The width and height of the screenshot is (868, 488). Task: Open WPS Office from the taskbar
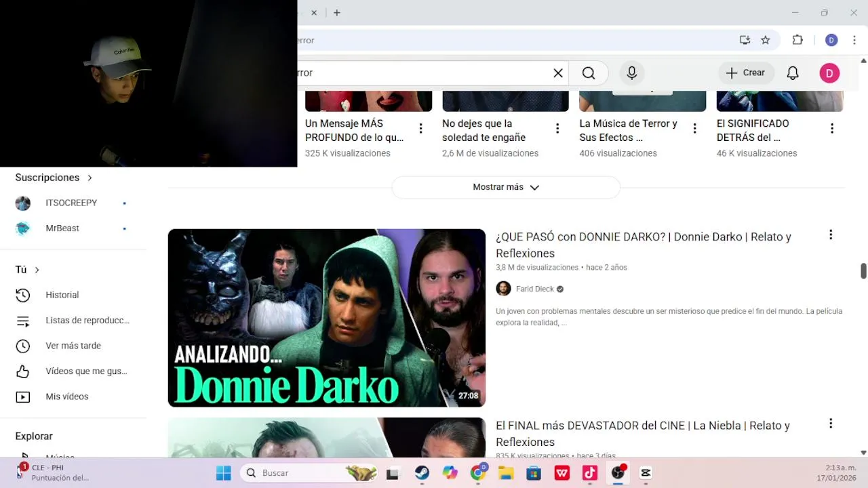[562, 473]
